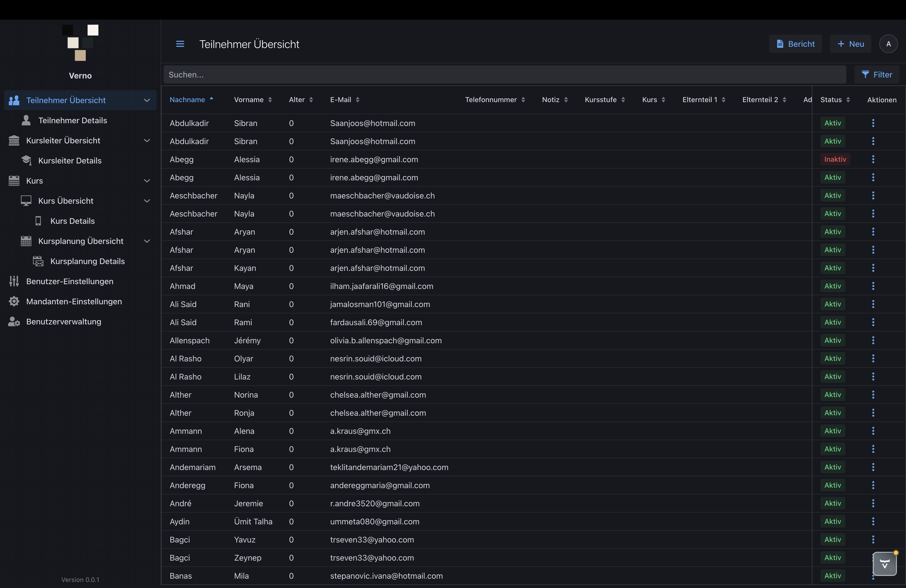Sort by Elternteil 1 column
Viewport: 906px width, 588px height.
coord(704,100)
